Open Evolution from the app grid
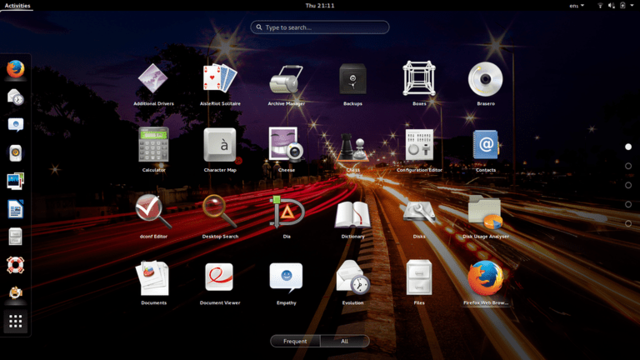 (353, 278)
